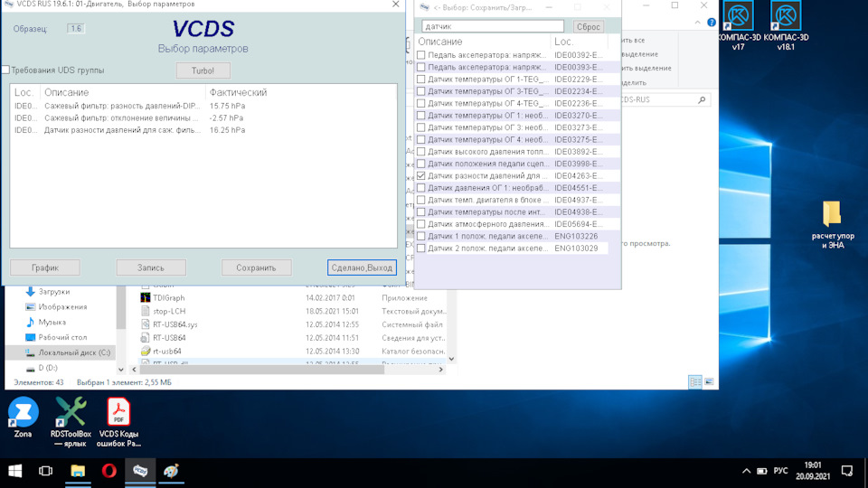Image resolution: width=868 pixels, height=488 pixels.
Task: Open расчет упор и ЭНА folder
Action: click(833, 224)
